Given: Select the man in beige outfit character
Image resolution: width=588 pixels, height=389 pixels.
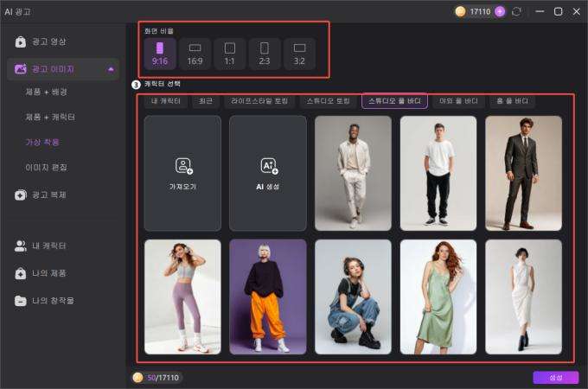Looking at the screenshot, I should pyautogui.click(x=353, y=173).
